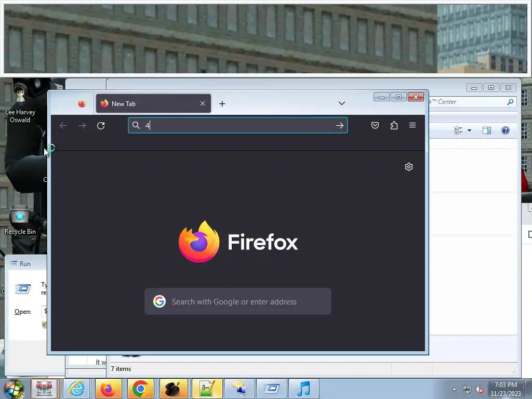Open the network tray icon
The height and width of the screenshot is (399, 532).
pyautogui.click(x=467, y=390)
